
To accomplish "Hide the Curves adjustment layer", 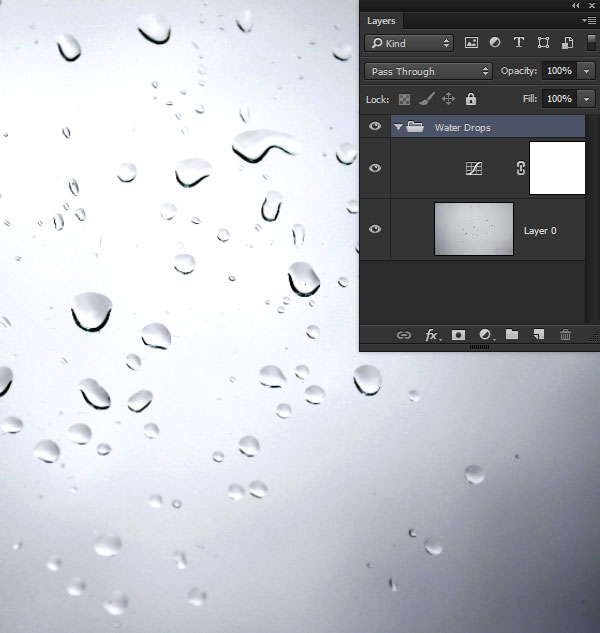I will pos(375,168).
